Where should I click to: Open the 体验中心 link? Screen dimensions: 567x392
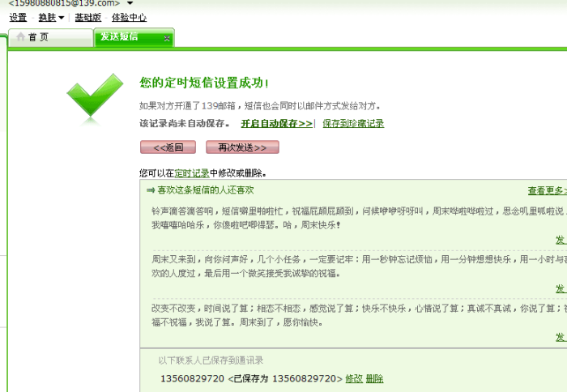[x=129, y=18]
